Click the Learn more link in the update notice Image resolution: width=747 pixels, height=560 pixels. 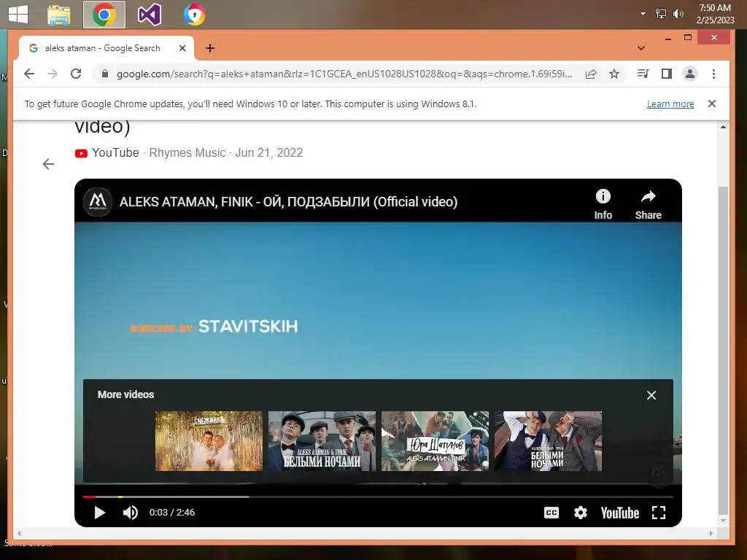coord(670,104)
